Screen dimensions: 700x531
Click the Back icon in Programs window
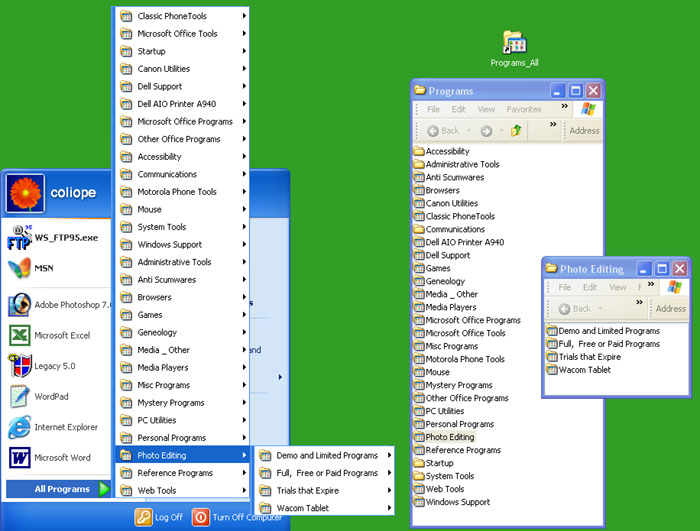(x=433, y=131)
